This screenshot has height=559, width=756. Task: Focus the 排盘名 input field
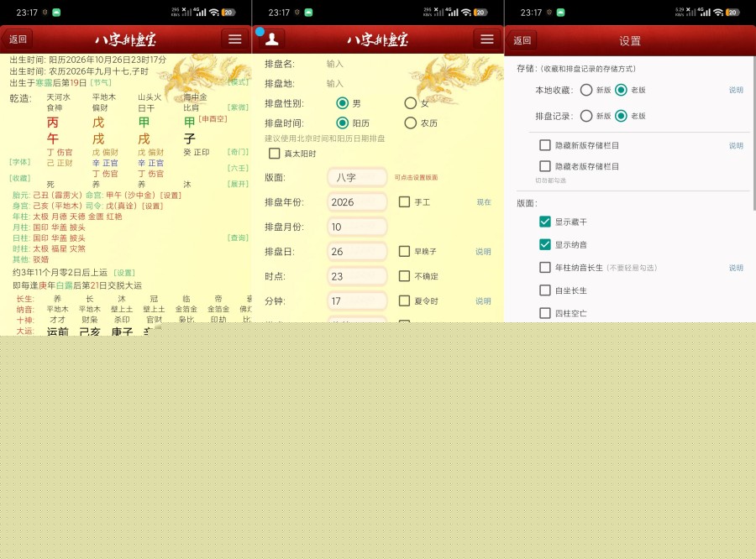(x=334, y=64)
